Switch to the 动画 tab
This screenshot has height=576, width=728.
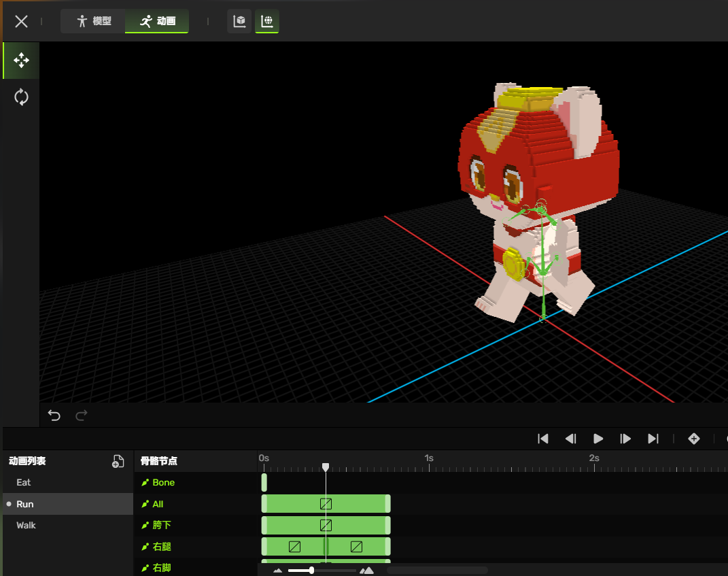click(x=157, y=21)
